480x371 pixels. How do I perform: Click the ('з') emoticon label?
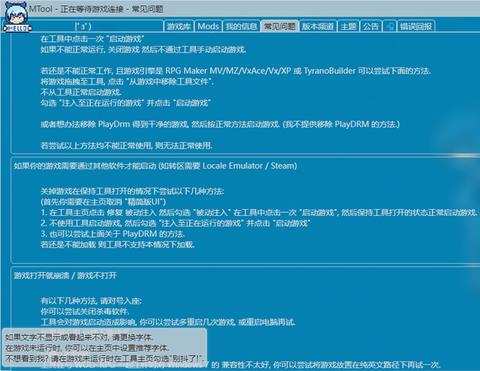[83, 26]
